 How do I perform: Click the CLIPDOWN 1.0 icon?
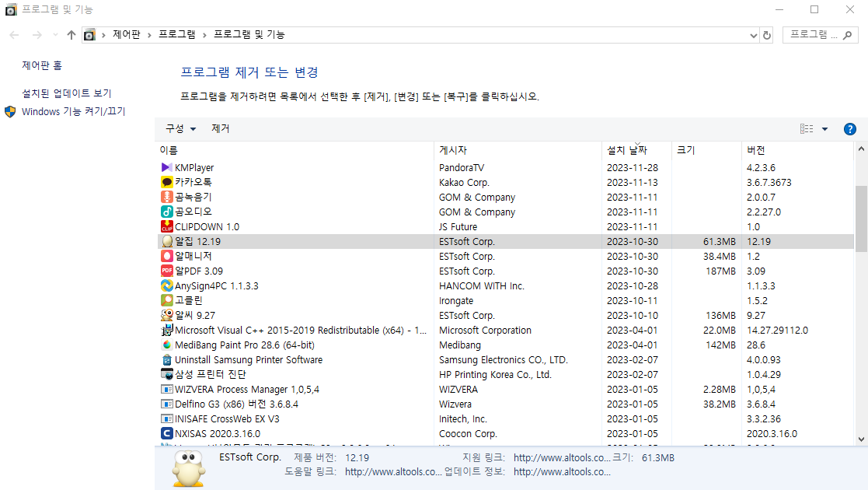pos(167,226)
